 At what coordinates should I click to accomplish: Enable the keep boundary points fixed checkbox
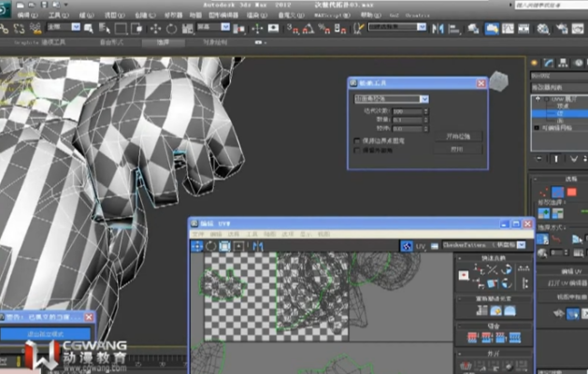(356, 141)
